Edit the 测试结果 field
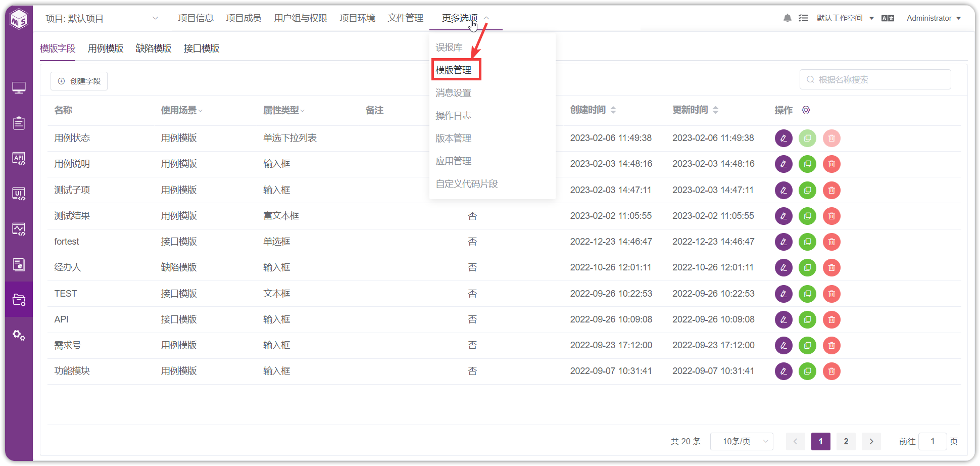This screenshot has width=980, height=466. pos(783,216)
